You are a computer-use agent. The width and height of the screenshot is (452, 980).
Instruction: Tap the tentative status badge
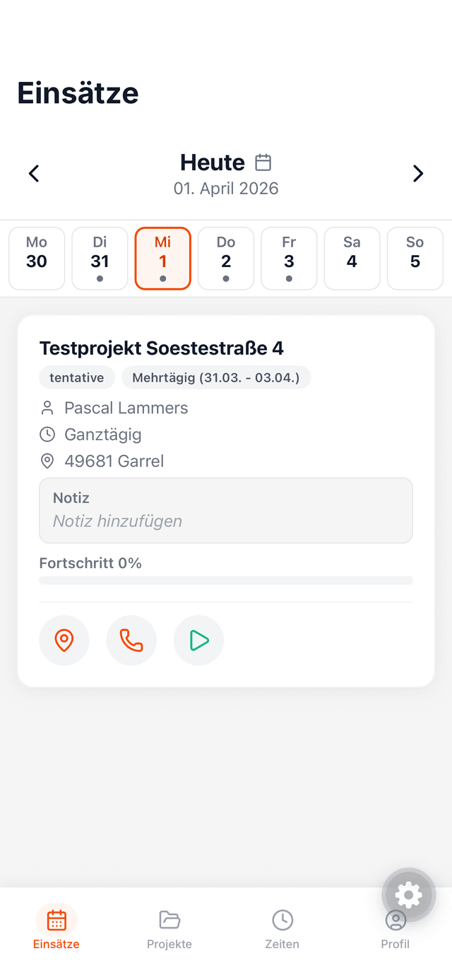pos(76,377)
